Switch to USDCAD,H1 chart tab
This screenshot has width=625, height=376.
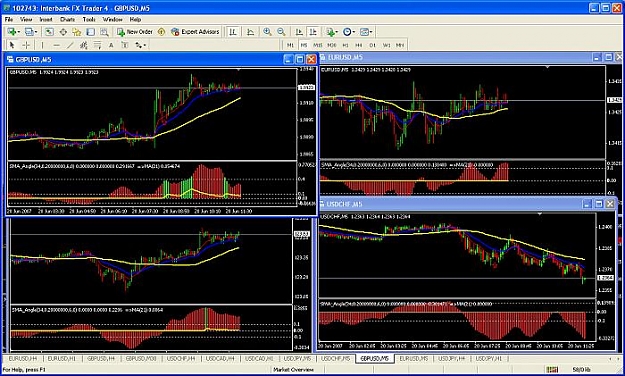point(259,359)
